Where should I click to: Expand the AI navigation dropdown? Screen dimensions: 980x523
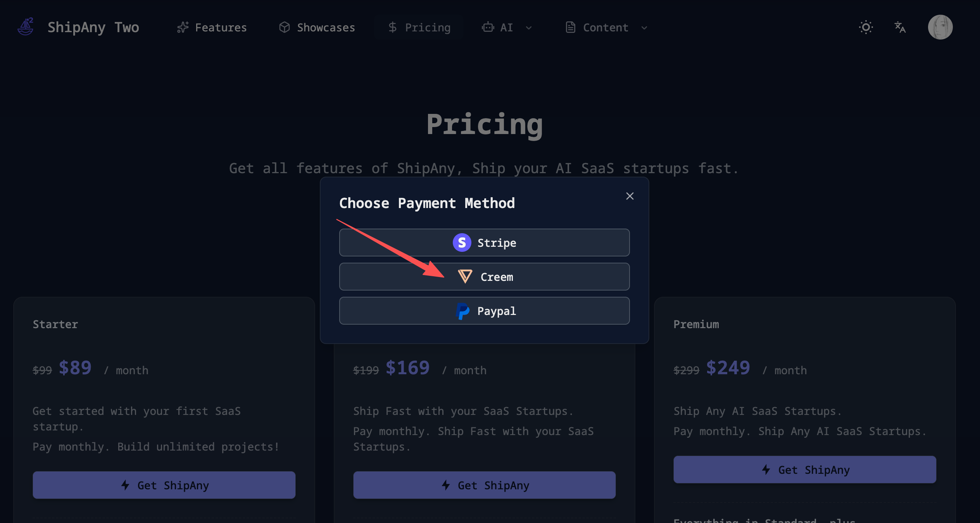point(507,28)
